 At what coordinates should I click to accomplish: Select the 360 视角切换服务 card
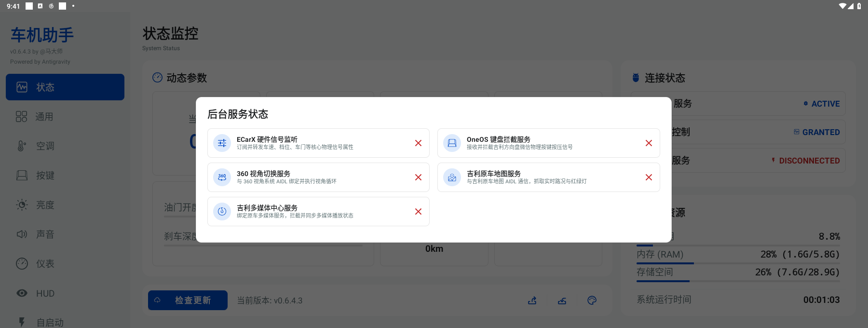[318, 178]
